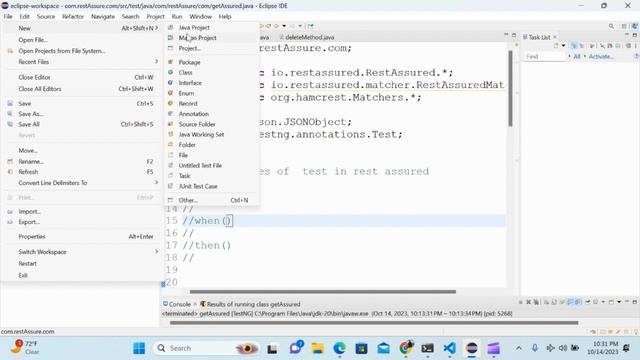Save the file via Save entry
This screenshot has width=640, height=360.
click(x=24, y=103)
